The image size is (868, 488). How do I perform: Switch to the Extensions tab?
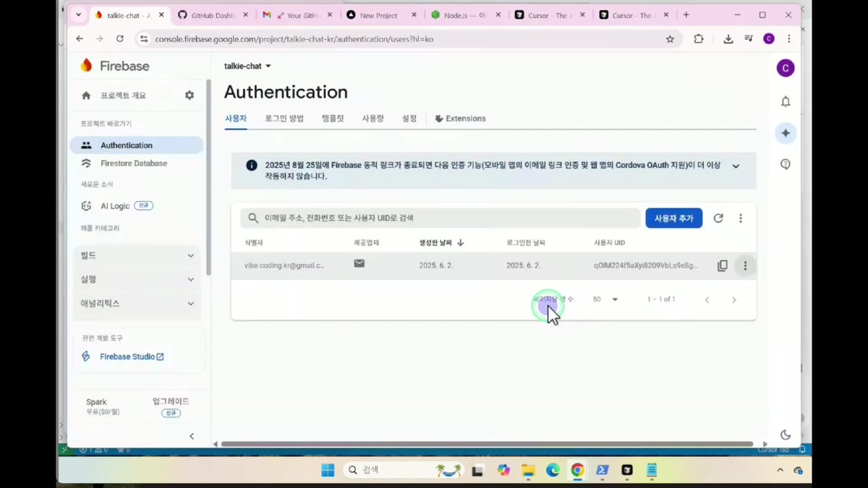[460, 119]
